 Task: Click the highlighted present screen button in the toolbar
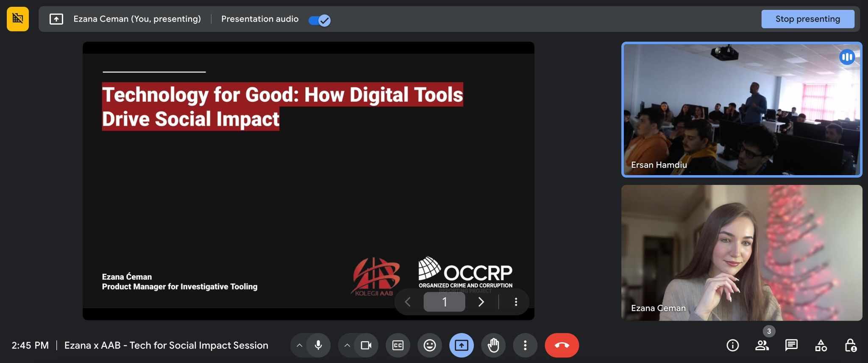tap(462, 345)
